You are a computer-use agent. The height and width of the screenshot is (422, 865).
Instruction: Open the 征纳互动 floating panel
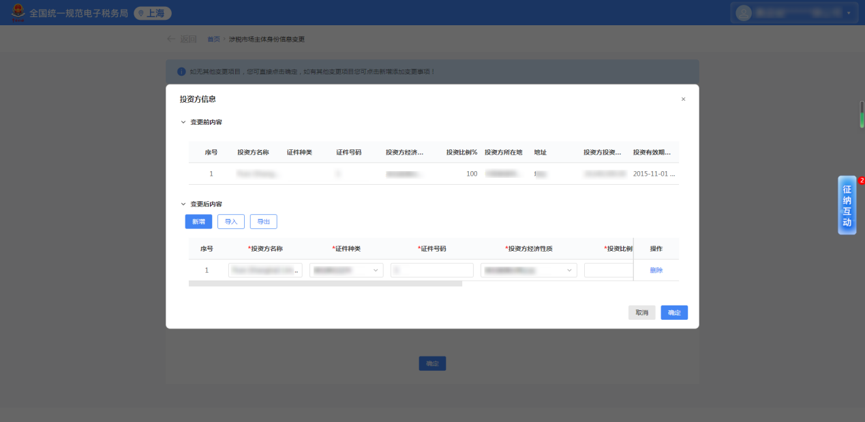point(847,205)
